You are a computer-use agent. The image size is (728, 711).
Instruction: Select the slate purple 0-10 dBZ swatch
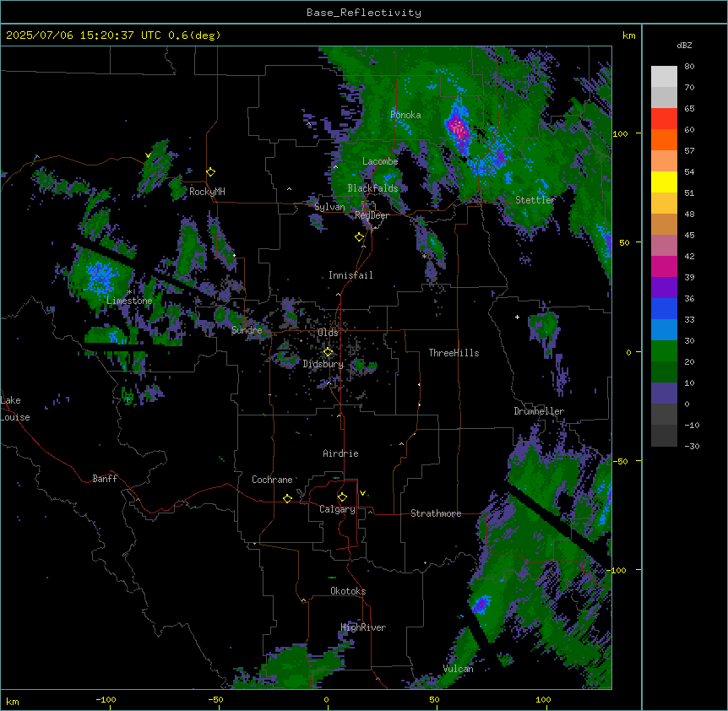[664, 393]
